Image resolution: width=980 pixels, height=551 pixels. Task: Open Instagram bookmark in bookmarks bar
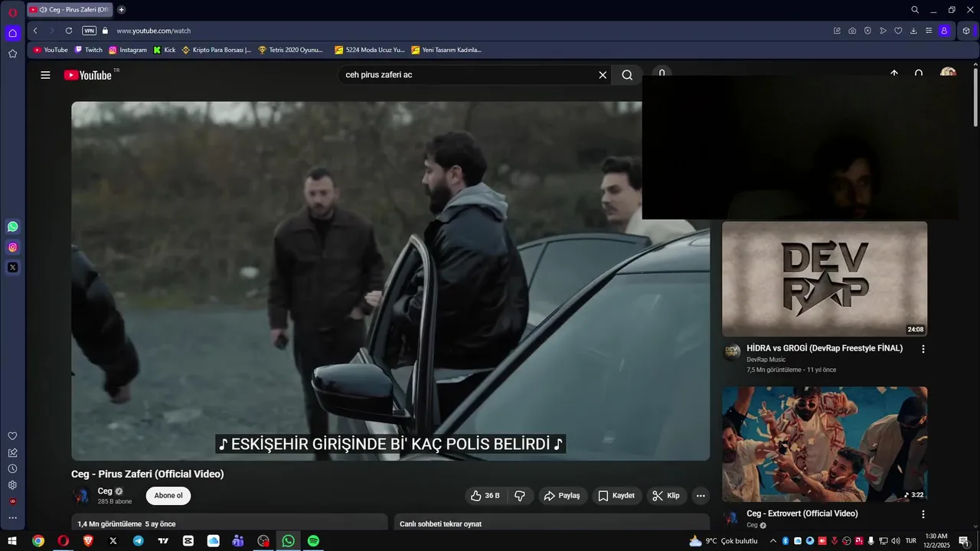127,50
